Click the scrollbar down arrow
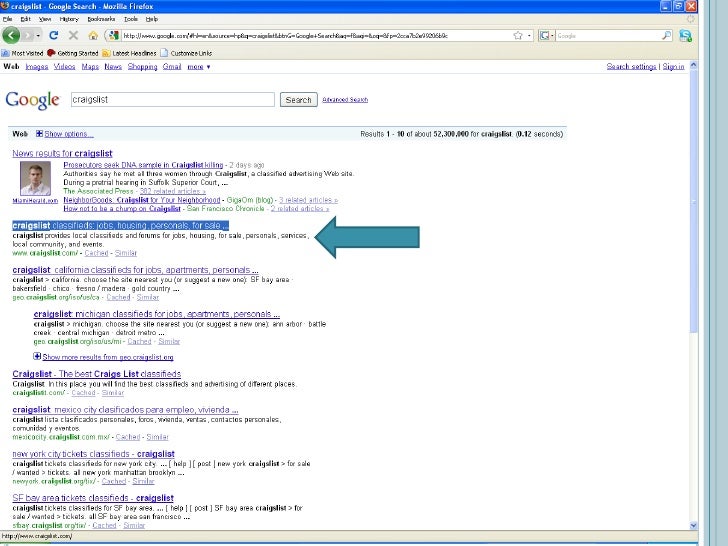The height and width of the screenshot is (546, 728). 694,526
